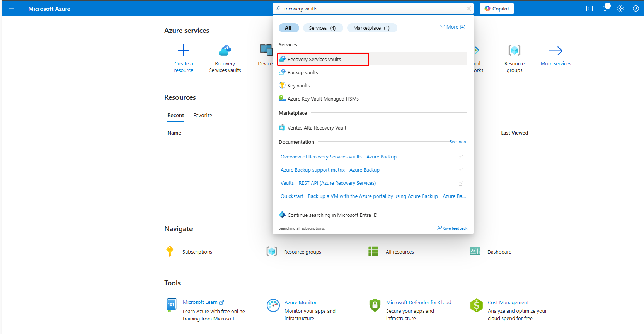Image resolution: width=644 pixels, height=334 pixels.
Task: Open Resource groups under Navigate
Action: point(303,252)
